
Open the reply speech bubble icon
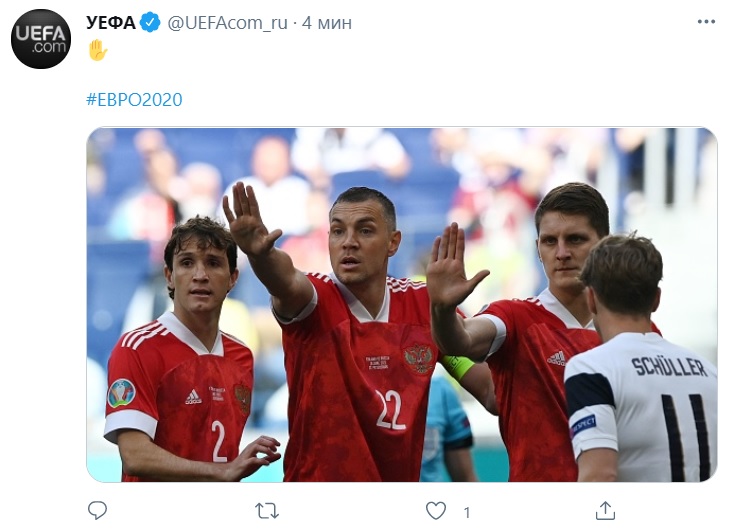(98, 510)
